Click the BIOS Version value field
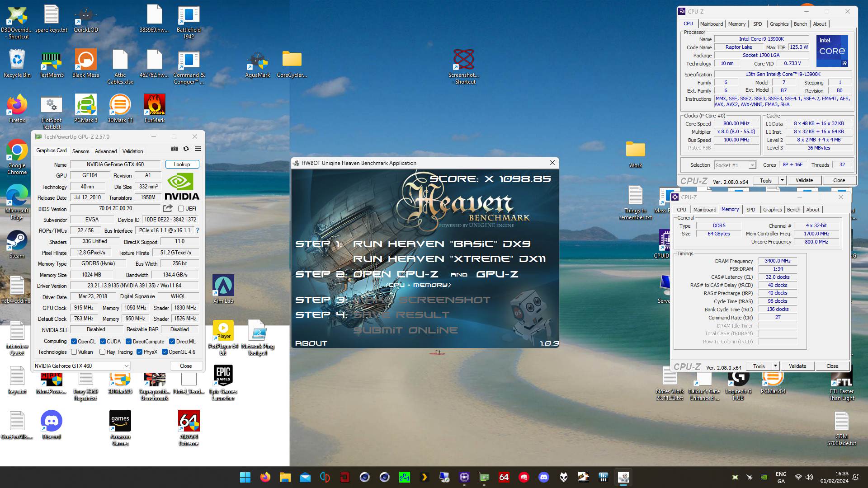 115,209
